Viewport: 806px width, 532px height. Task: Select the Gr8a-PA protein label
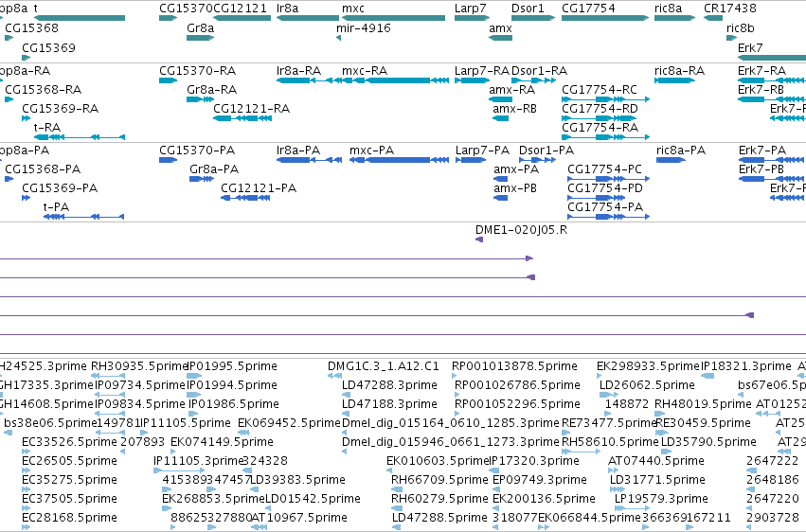214,168
